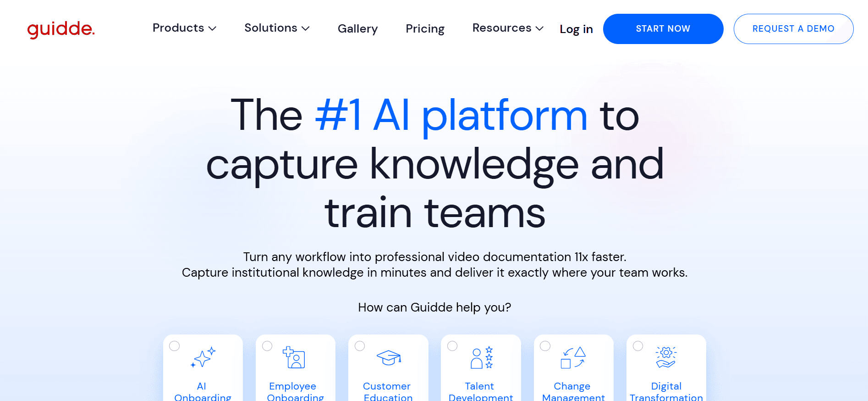This screenshot has height=401, width=868.
Task: Click the Talent Development person-stars icon
Action: click(482, 357)
